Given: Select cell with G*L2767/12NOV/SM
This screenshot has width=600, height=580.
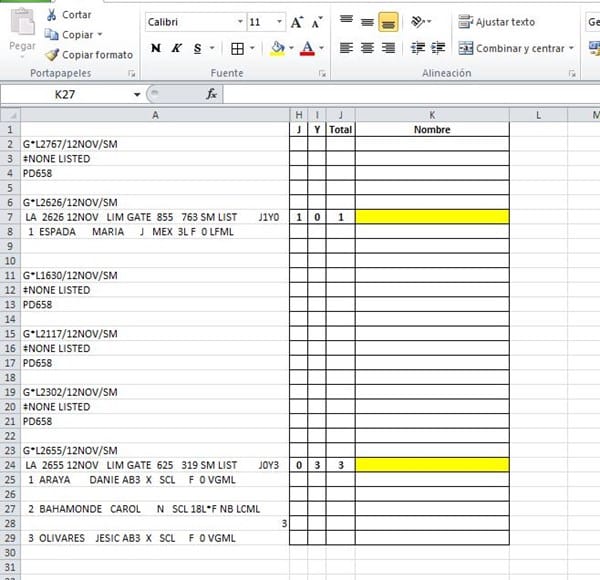Looking at the screenshot, I should [155, 144].
